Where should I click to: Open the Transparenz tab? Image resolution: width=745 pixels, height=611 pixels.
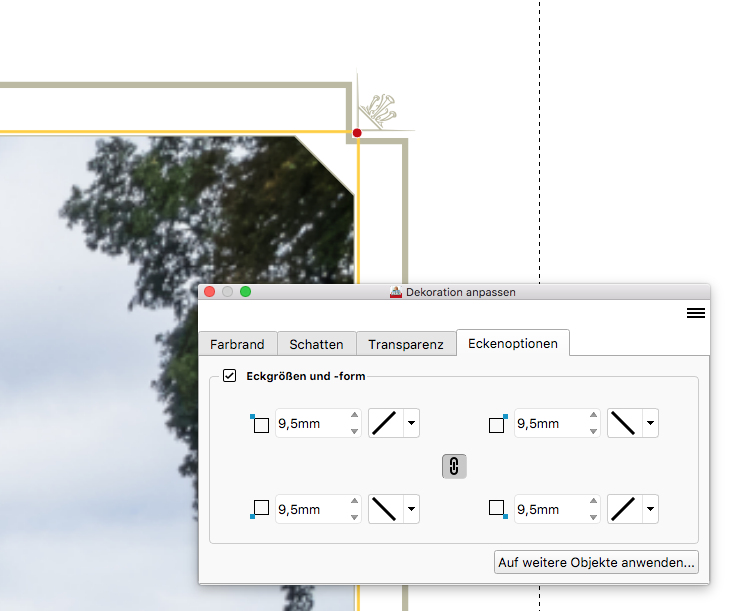pyautogui.click(x=406, y=344)
